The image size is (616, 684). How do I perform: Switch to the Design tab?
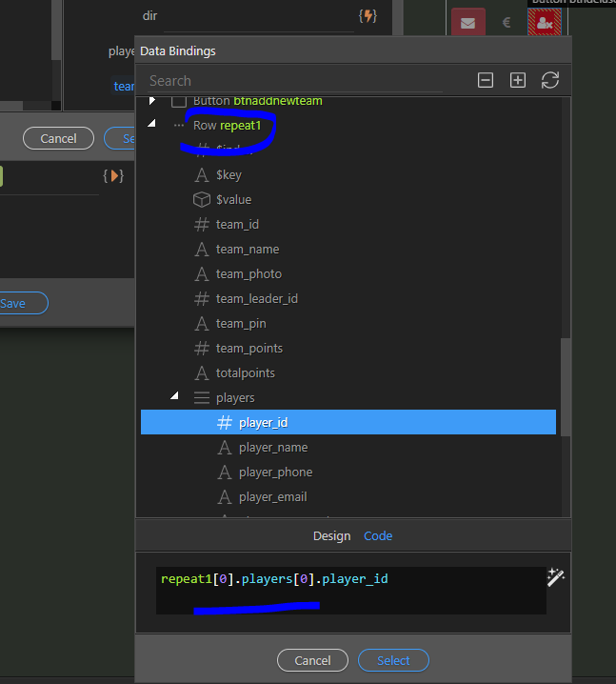pyautogui.click(x=331, y=536)
